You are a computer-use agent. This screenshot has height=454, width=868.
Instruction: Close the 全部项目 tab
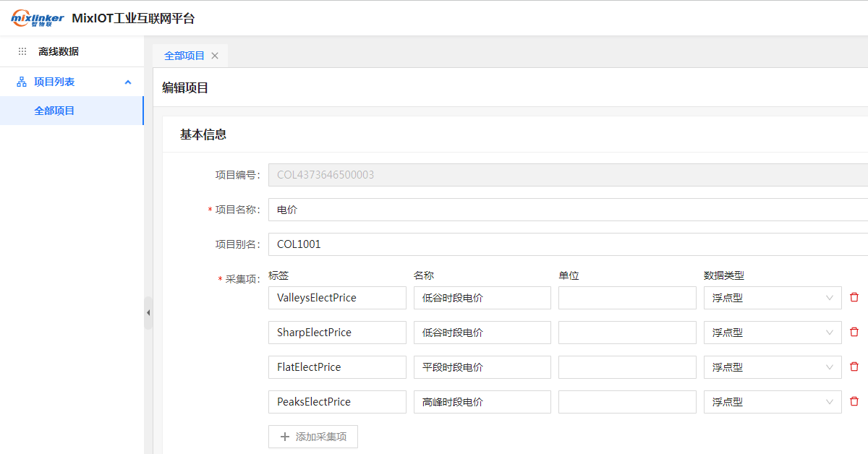click(x=215, y=56)
